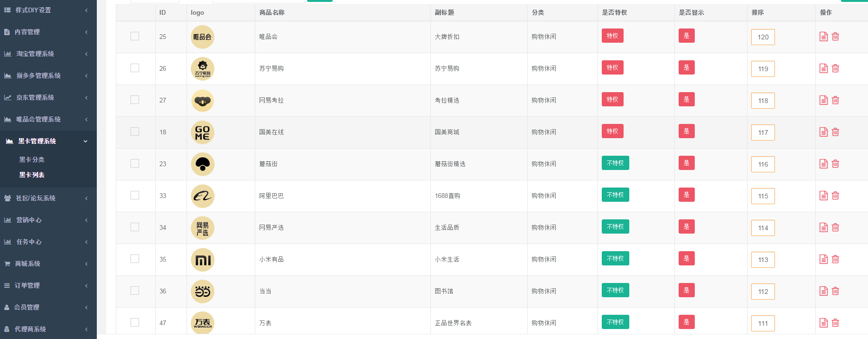
Task: Expand 营销中心 sidebar menu
Action: (48, 220)
